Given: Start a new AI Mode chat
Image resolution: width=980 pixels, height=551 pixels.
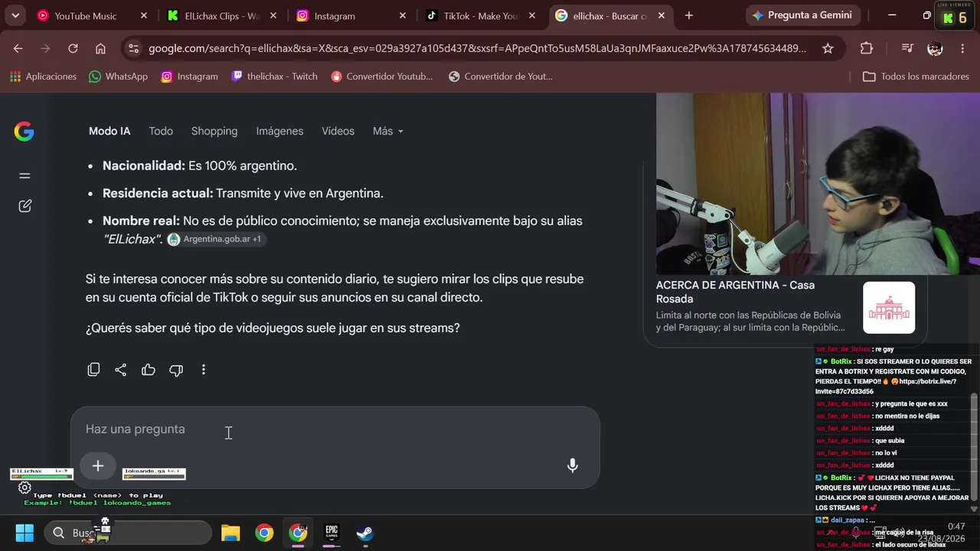Looking at the screenshot, I should (24, 206).
